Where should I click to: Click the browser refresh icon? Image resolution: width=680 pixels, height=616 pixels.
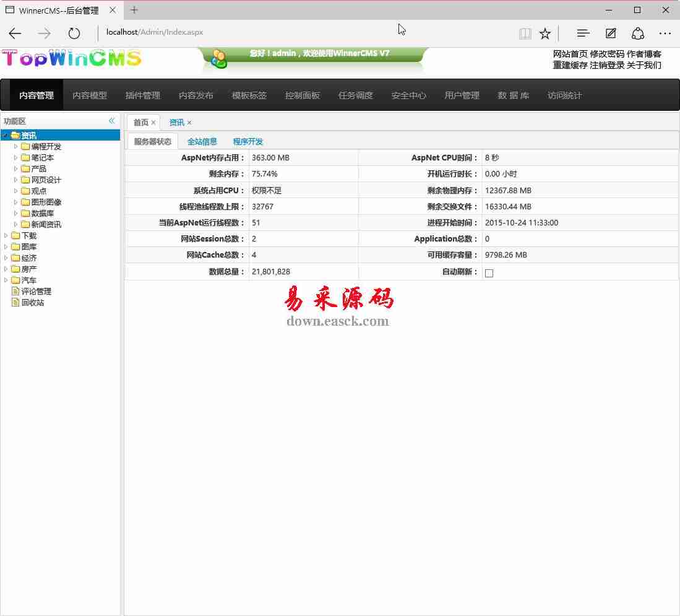pyautogui.click(x=74, y=33)
